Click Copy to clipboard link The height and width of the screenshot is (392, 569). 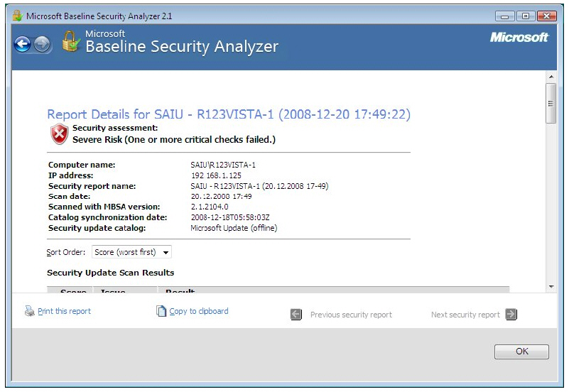(x=199, y=311)
